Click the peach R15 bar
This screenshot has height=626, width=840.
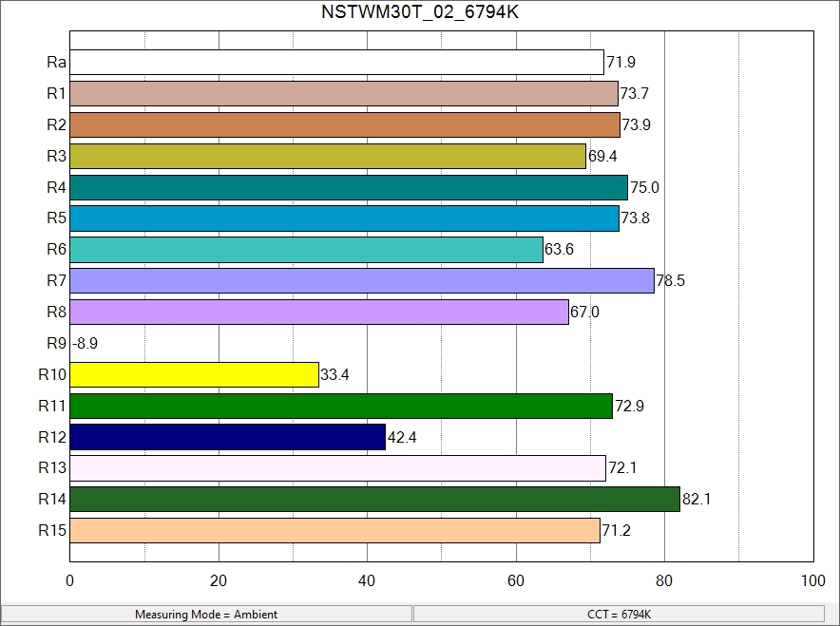(x=334, y=530)
